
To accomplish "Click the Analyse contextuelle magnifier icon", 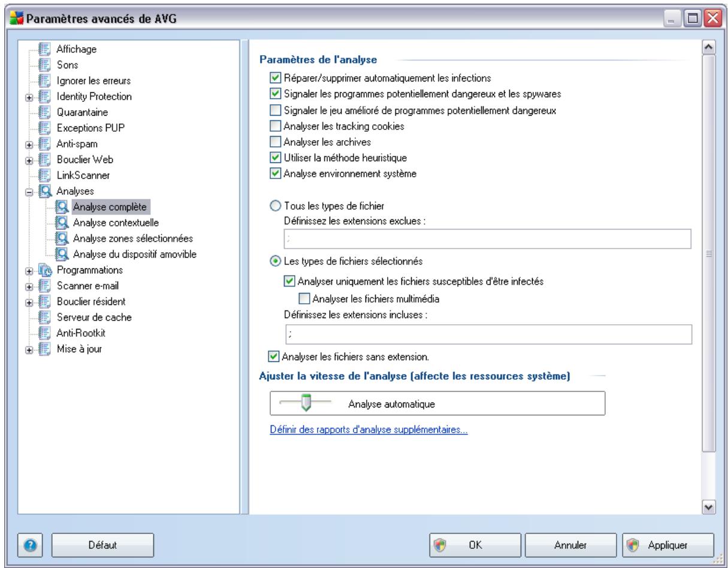I will coord(62,222).
